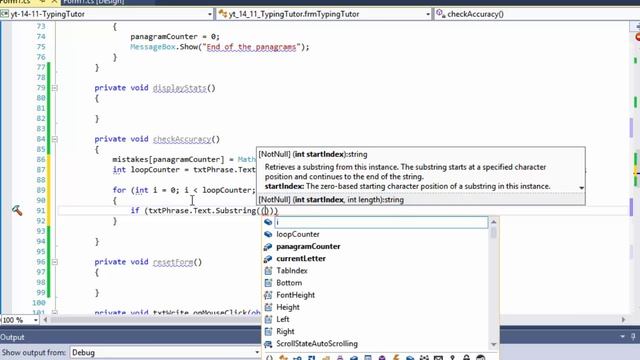Click the Output panel title

coord(12,337)
